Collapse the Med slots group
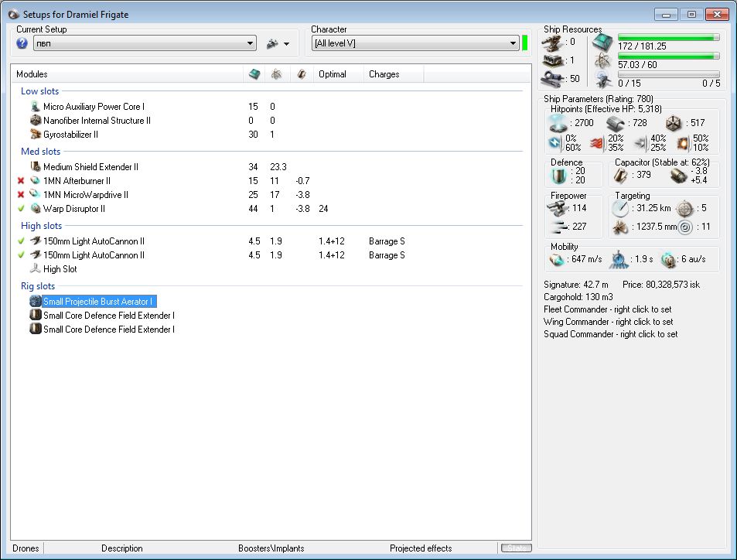Image resolution: width=737 pixels, height=560 pixels. point(40,152)
